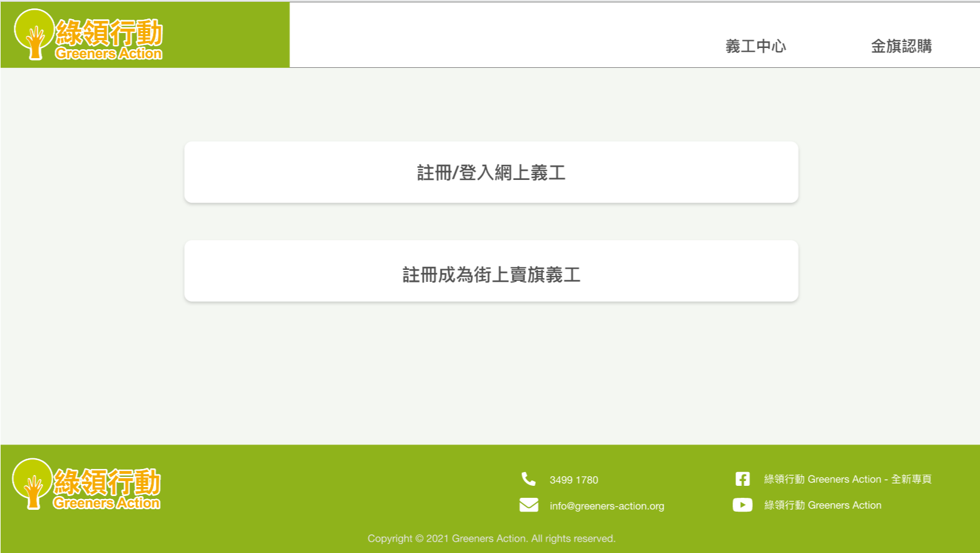Open the 義工中心 menu item
Screen dimensions: 980x553
(755, 46)
